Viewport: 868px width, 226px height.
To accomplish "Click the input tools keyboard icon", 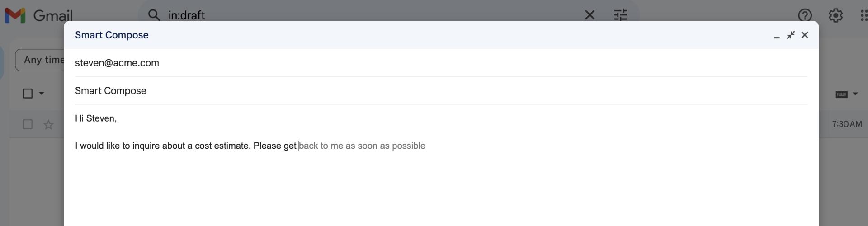I will tap(841, 94).
